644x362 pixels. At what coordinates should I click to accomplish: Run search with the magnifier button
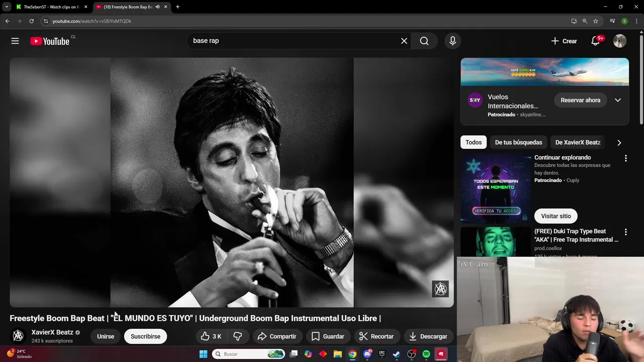pos(424,41)
